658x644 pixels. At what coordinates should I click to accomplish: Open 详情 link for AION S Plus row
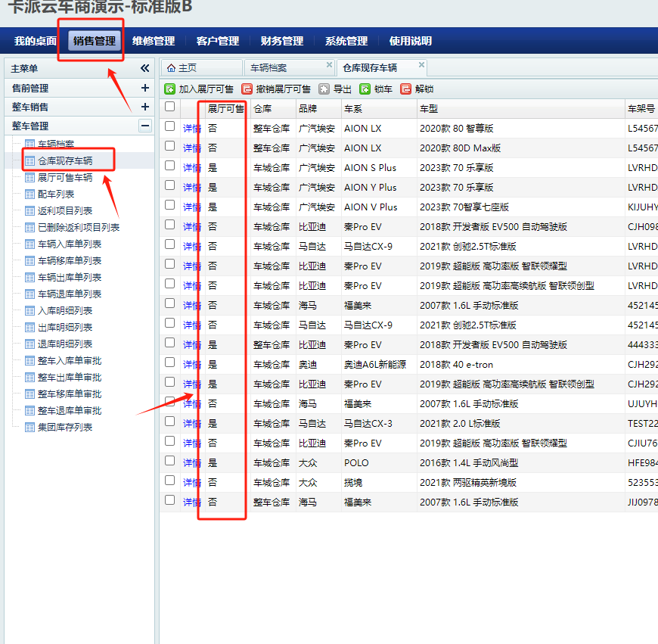point(192,167)
